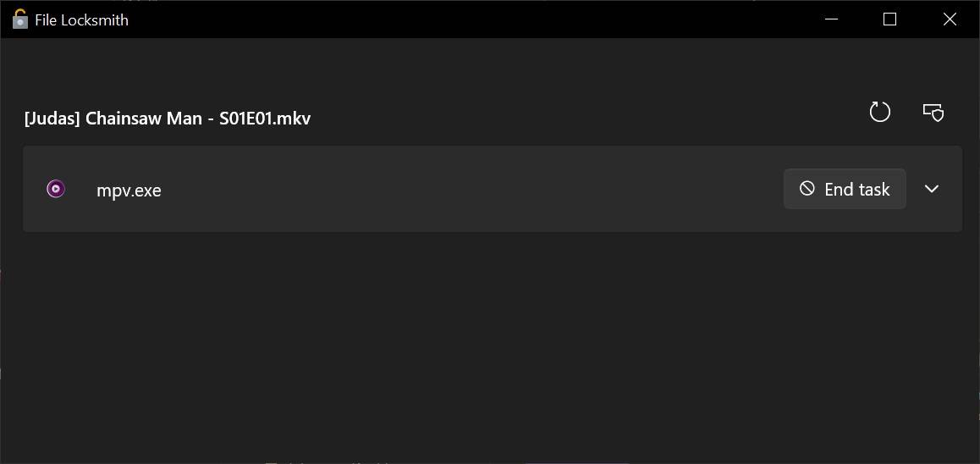Click the prohibition icon on End task
Viewport: 980px width, 464px height.
pos(807,189)
